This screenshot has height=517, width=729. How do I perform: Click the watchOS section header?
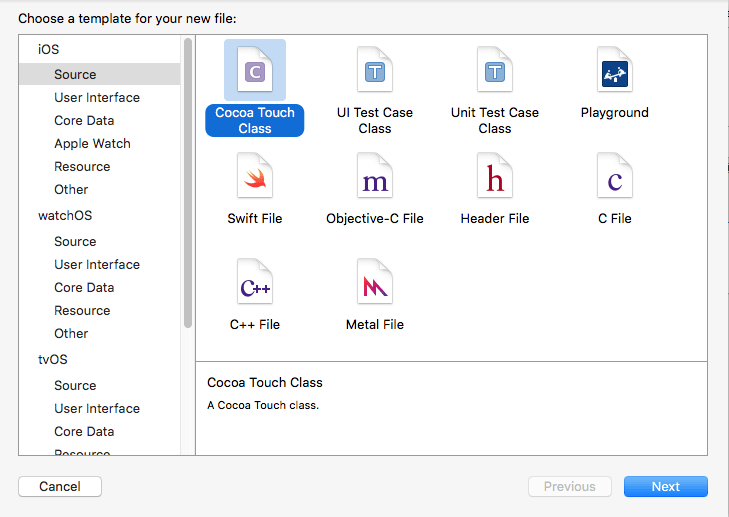tap(65, 216)
